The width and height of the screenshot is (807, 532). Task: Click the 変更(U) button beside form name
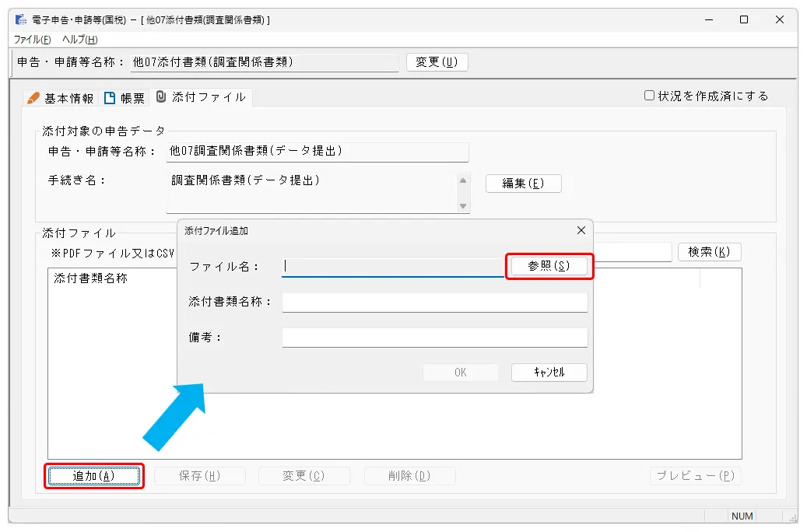(x=437, y=62)
